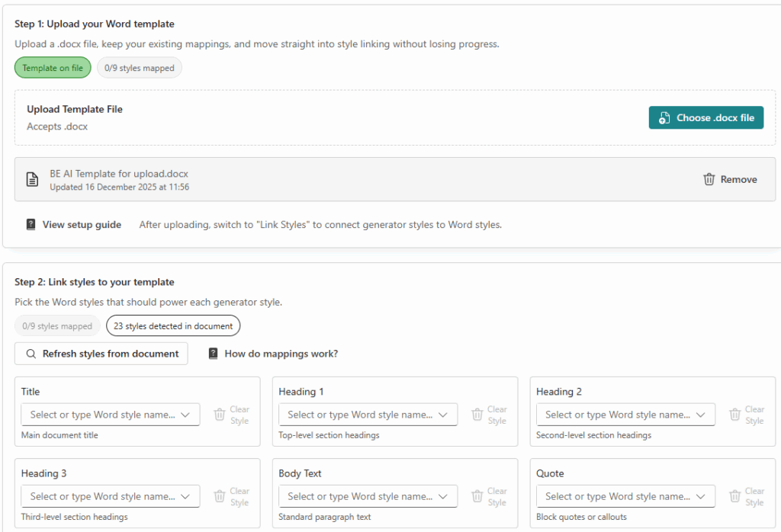Refresh styles from document

(101, 354)
